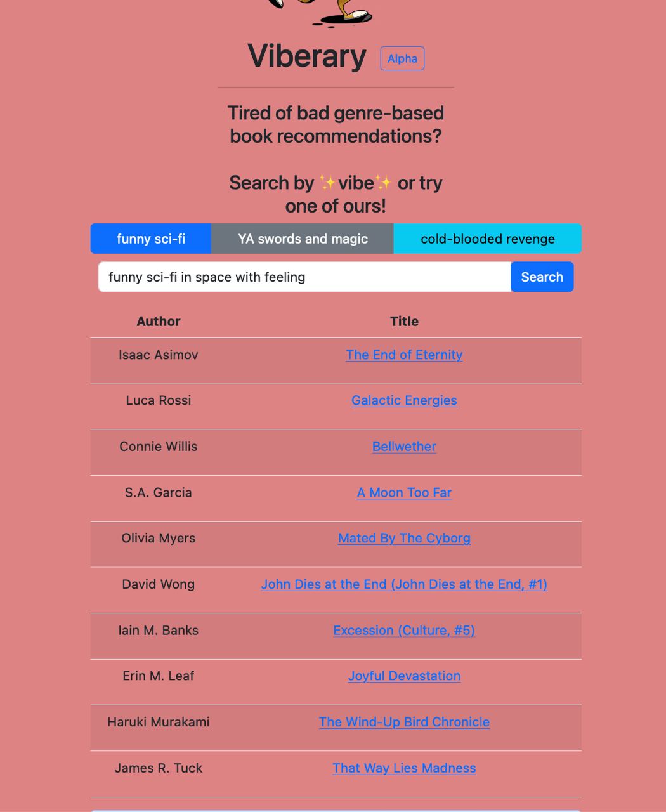Choose the YA swords and magic vibe

(303, 239)
